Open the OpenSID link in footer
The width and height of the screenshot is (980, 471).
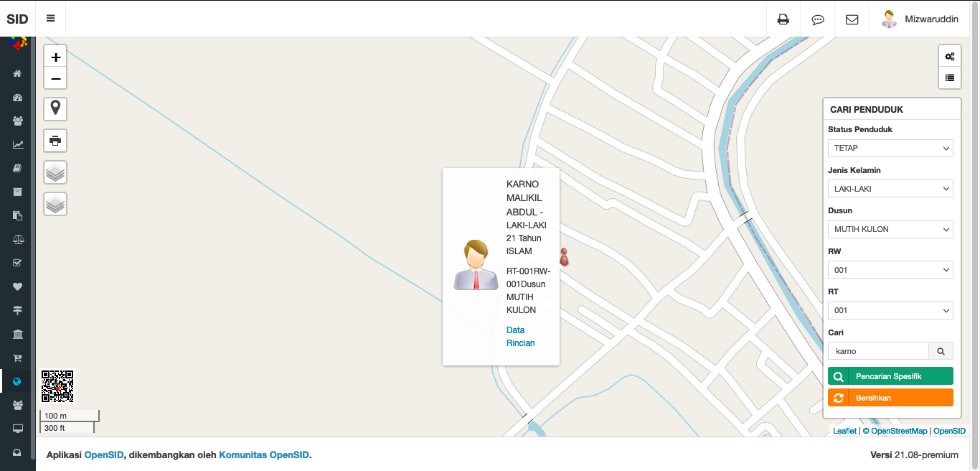(104, 454)
